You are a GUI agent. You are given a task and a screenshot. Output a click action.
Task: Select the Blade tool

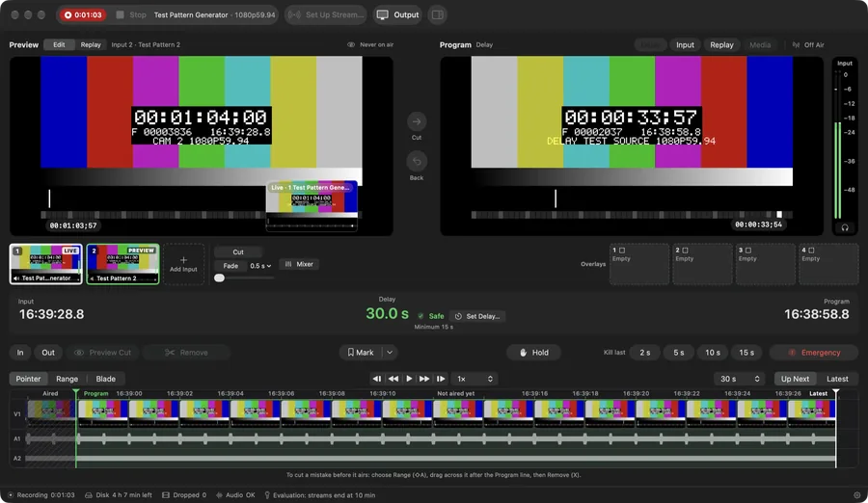[x=106, y=379]
